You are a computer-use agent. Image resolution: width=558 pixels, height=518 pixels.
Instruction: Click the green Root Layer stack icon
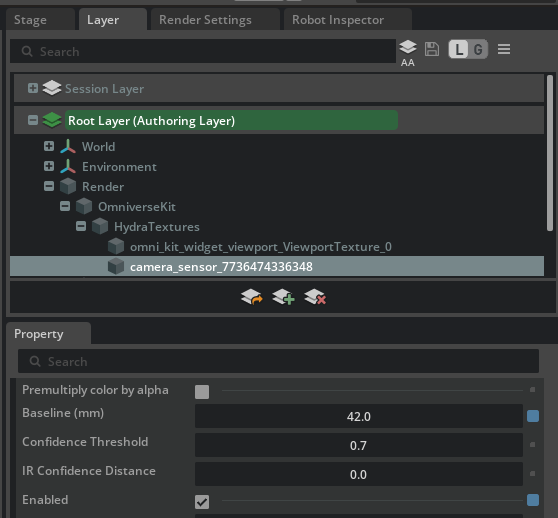pyautogui.click(x=52, y=120)
